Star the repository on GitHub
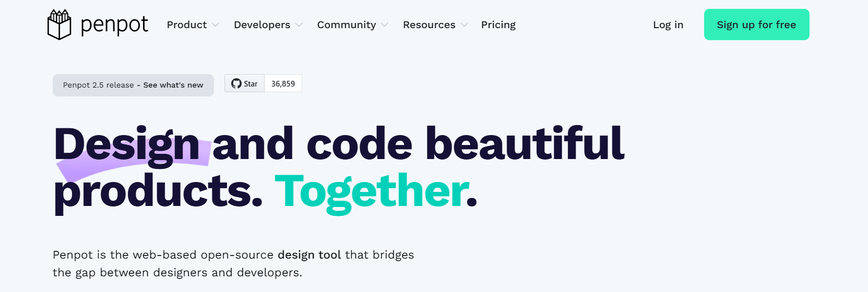 (245, 83)
